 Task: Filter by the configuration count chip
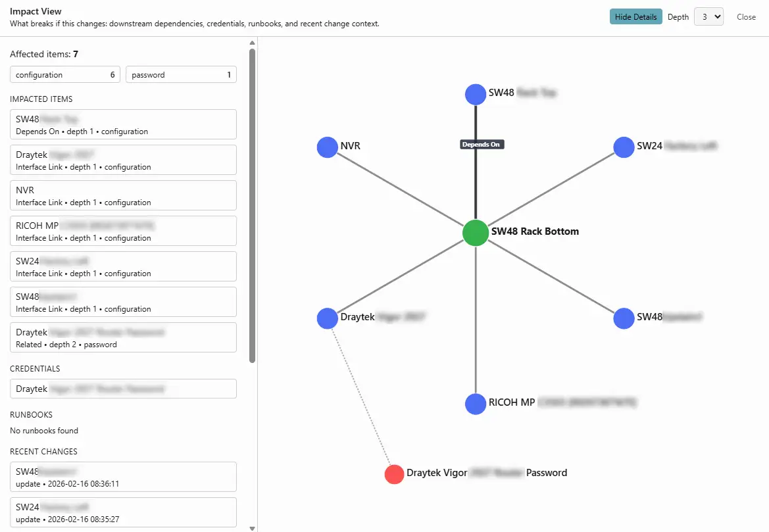[x=65, y=75]
